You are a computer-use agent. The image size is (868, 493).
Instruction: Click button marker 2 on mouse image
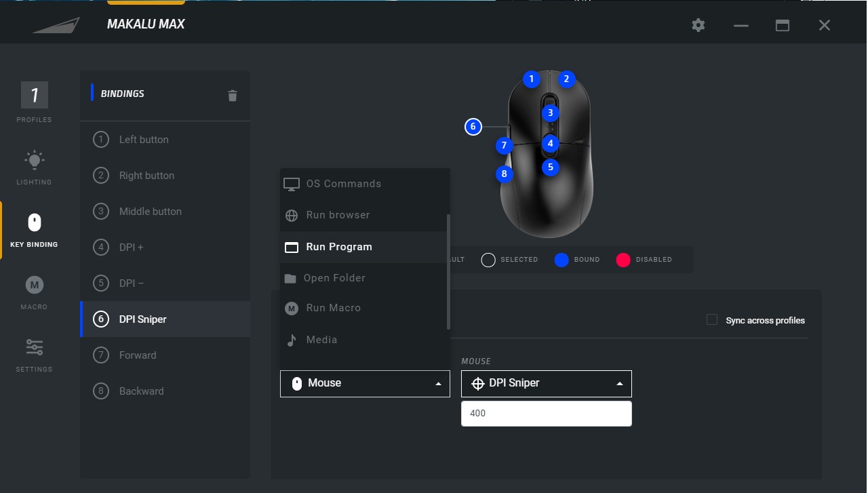(x=566, y=79)
